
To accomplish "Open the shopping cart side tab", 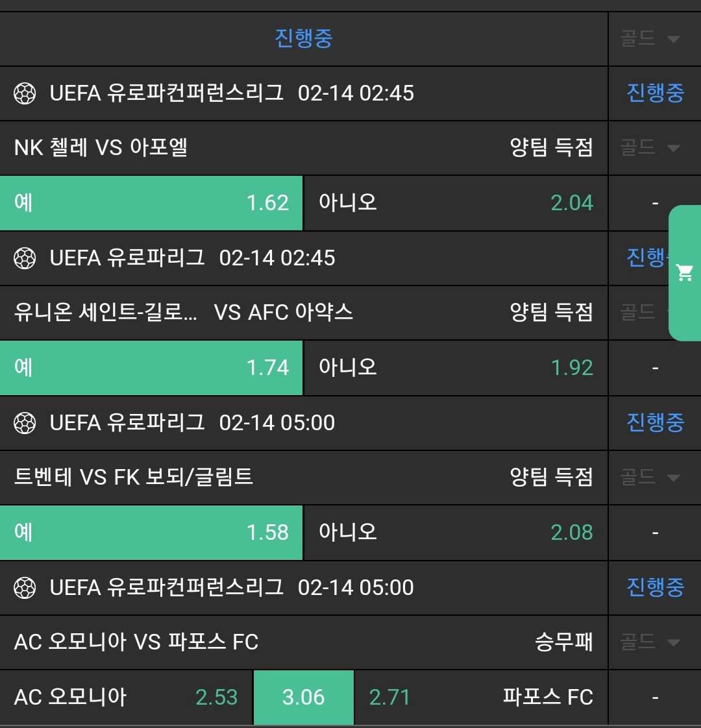I will [685, 273].
